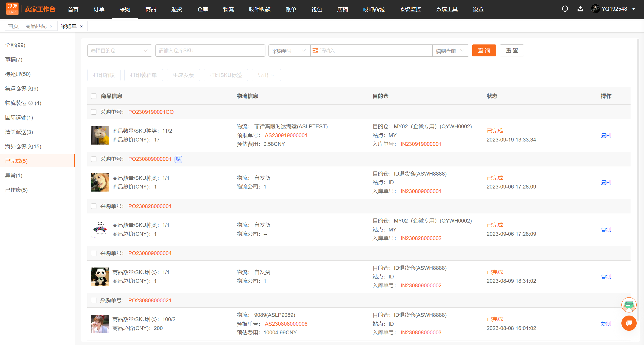Open inbound order link IN230919000001
The height and width of the screenshot is (345, 644).
pyautogui.click(x=421, y=144)
